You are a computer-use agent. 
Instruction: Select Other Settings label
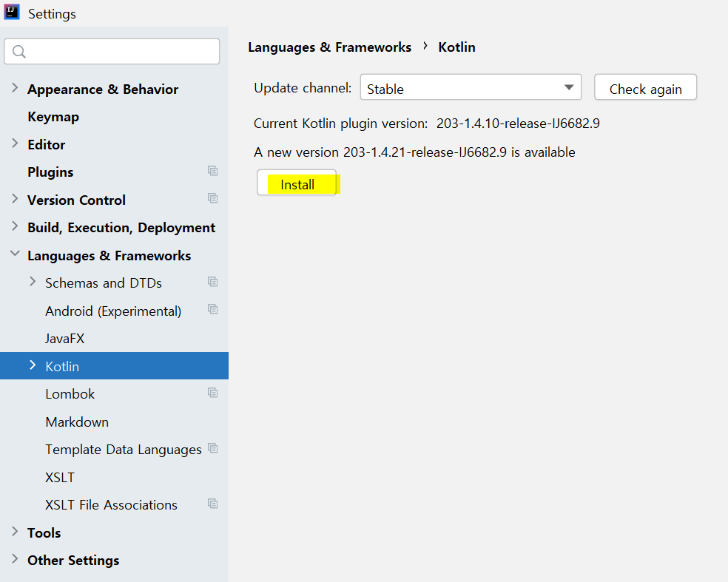click(73, 561)
